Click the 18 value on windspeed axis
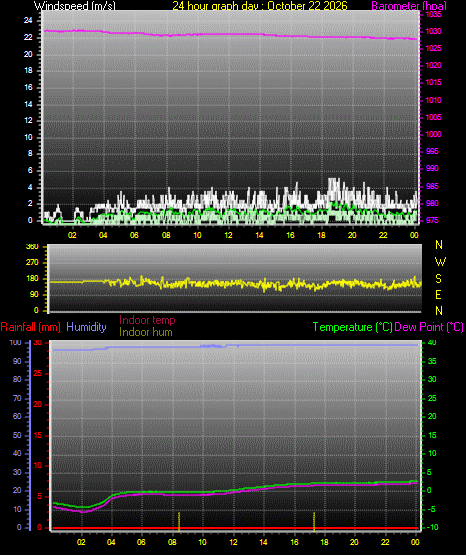Screen dimensions: 466x555 (28, 70)
